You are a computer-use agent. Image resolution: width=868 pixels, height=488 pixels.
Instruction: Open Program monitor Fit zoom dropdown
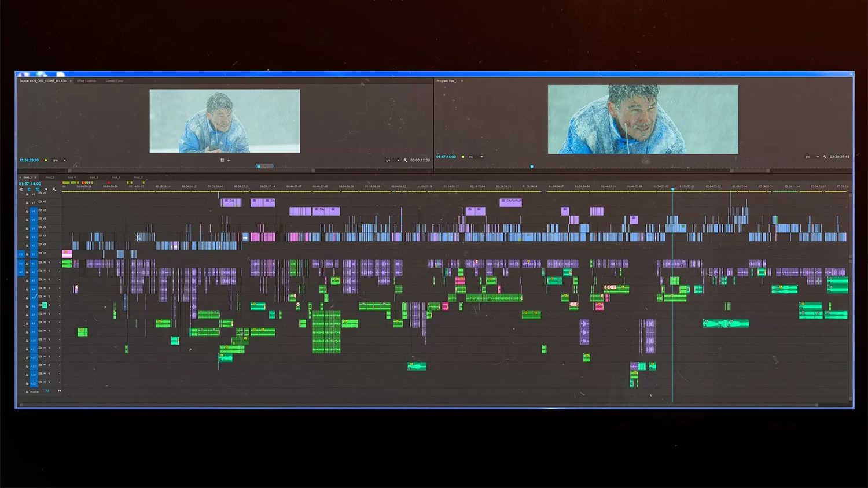(x=476, y=157)
